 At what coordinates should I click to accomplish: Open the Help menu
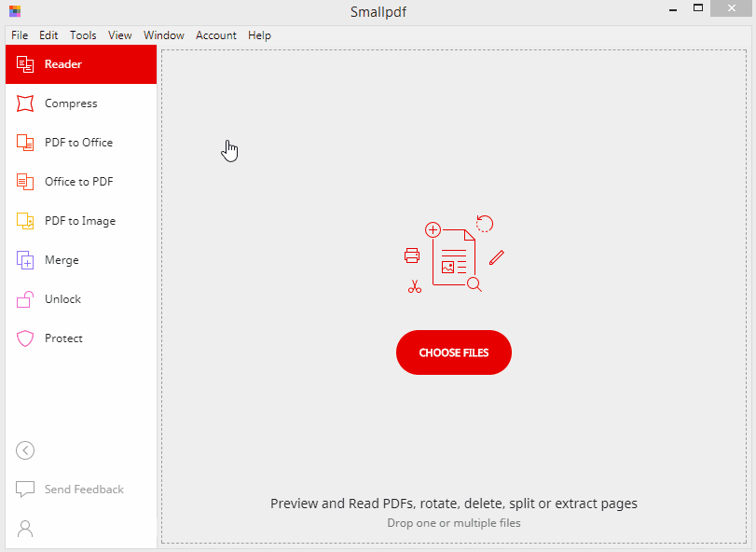point(259,35)
